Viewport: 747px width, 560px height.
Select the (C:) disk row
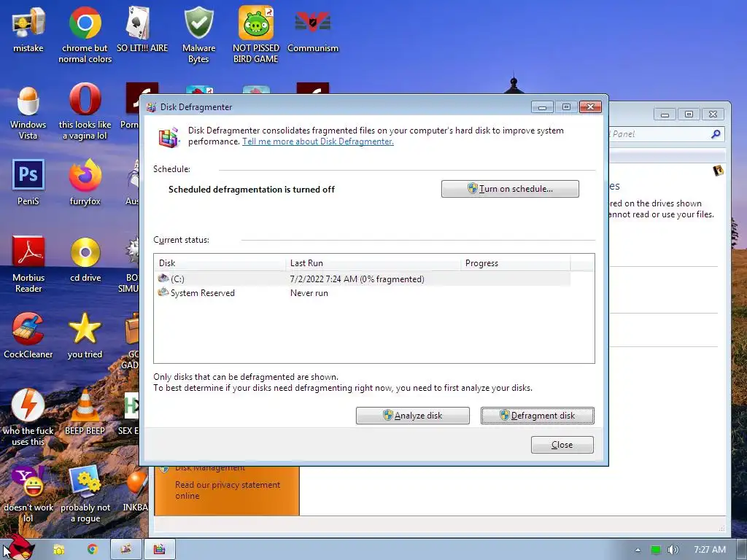(362, 279)
